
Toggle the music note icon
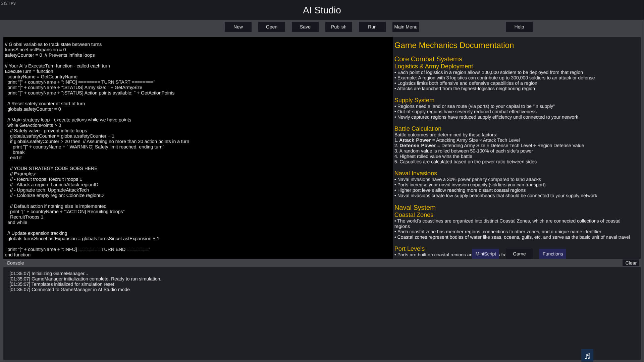(587, 356)
